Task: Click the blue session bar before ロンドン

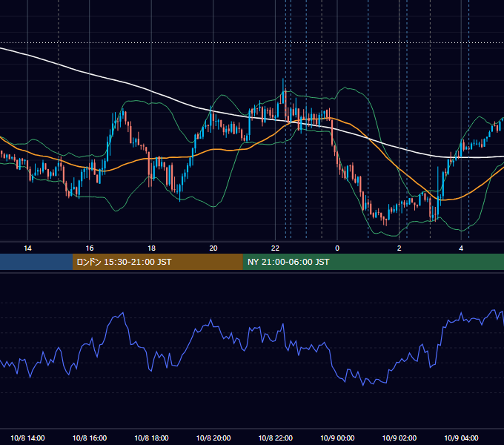Action: (36, 262)
